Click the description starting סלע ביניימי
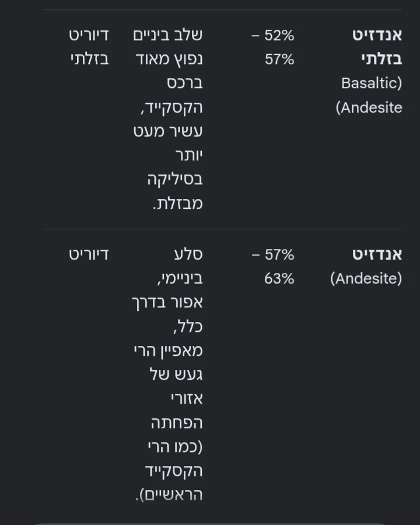Image resolution: width=420 pixels, height=525 pixels. point(167,374)
